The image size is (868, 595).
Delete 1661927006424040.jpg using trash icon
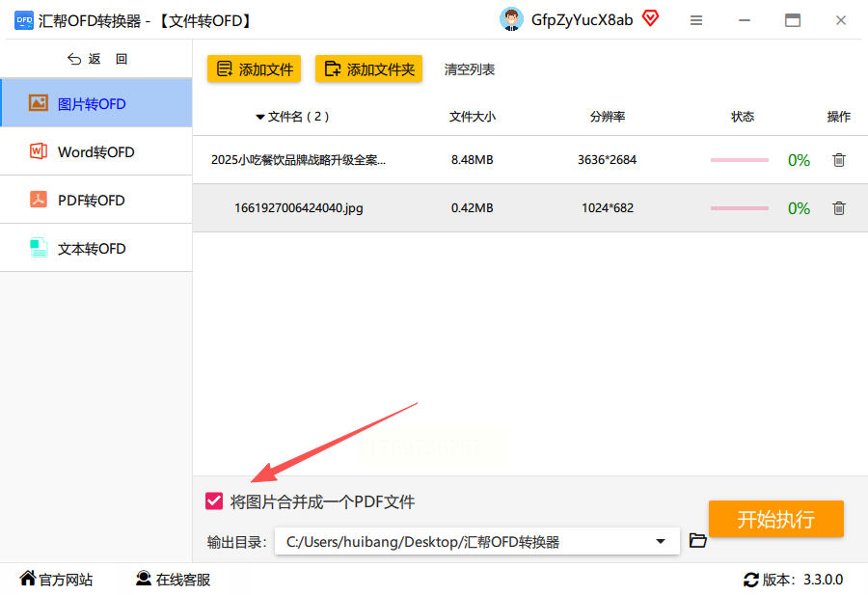pyautogui.click(x=839, y=208)
